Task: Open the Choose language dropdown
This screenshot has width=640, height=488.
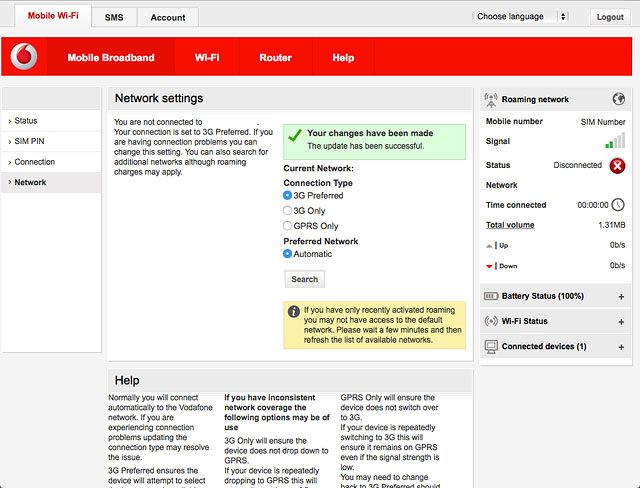Action: 520,17
